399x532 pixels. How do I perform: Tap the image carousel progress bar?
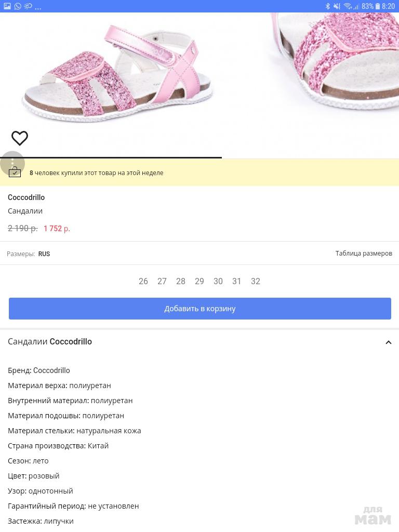pyautogui.click(x=111, y=157)
